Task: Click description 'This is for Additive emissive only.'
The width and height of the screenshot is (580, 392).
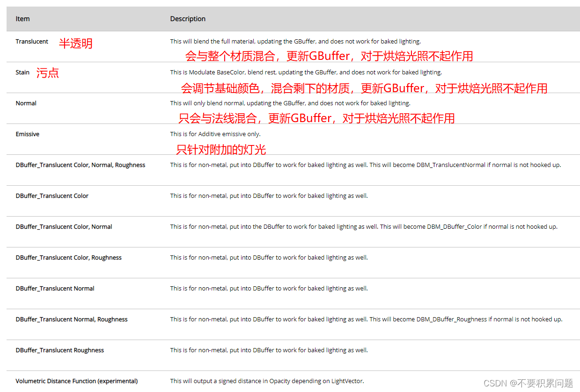Action: tap(215, 134)
